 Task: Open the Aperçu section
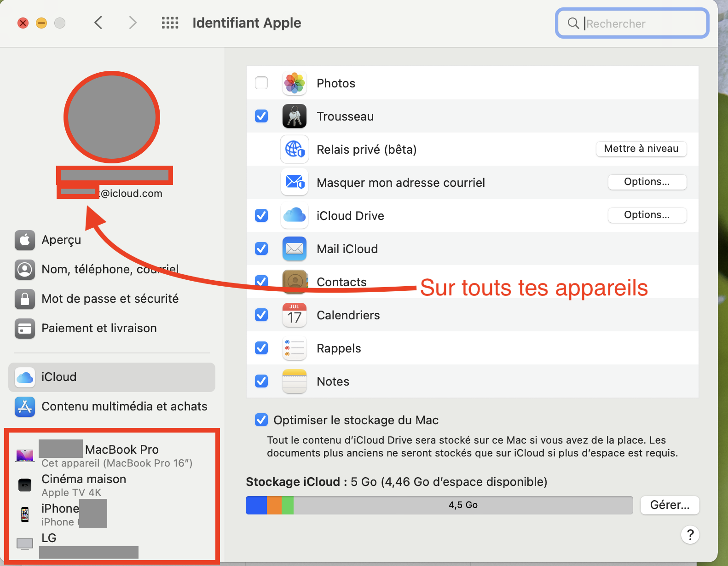pyautogui.click(x=48, y=240)
